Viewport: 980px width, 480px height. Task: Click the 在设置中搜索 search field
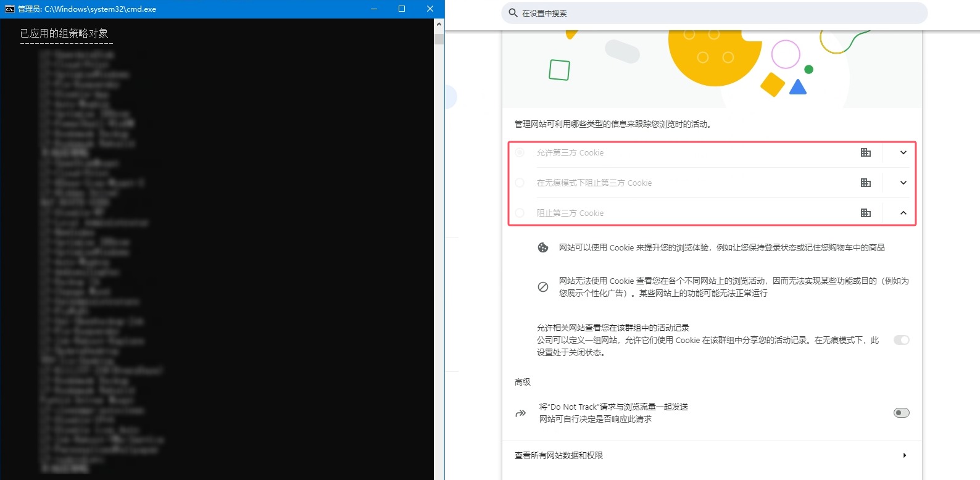(x=716, y=13)
